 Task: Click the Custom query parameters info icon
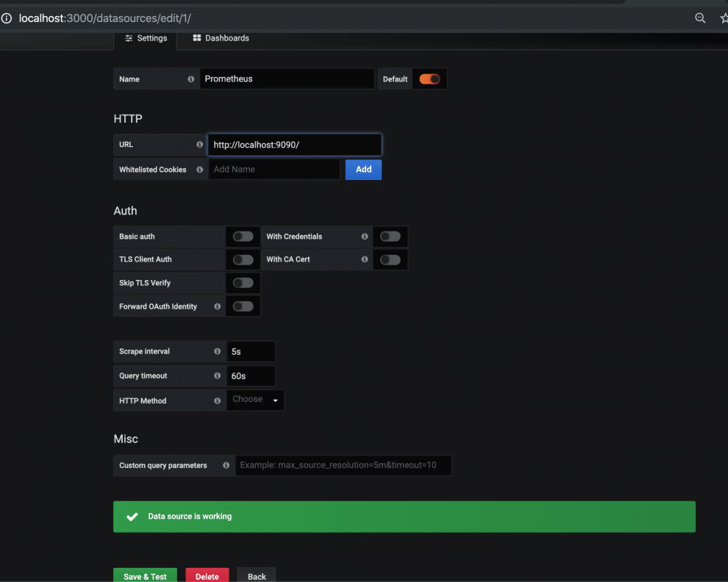point(226,465)
